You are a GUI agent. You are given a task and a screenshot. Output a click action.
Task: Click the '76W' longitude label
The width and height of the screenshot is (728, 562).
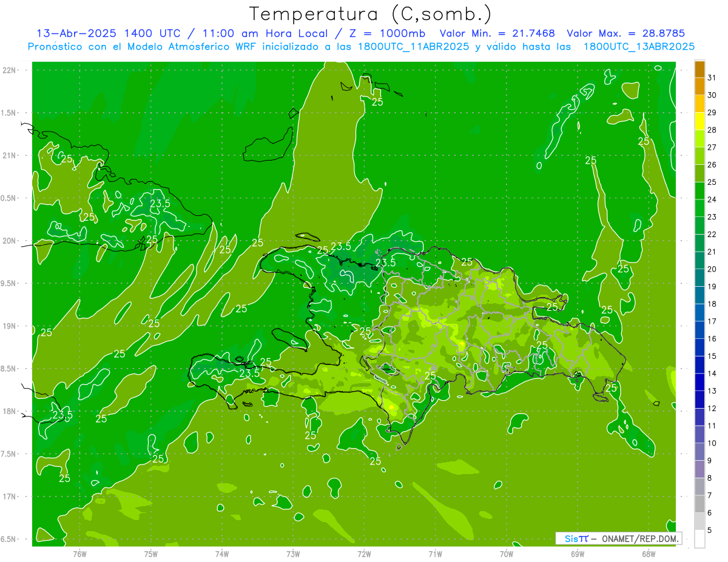coord(79,554)
